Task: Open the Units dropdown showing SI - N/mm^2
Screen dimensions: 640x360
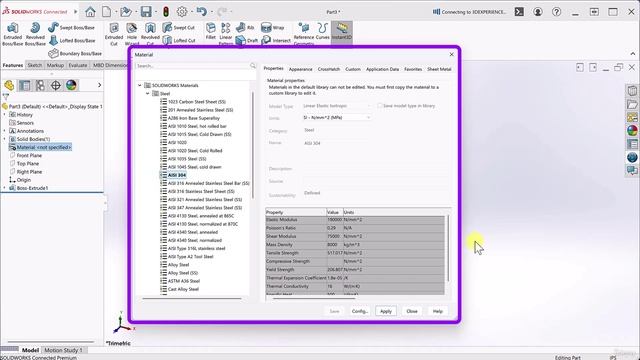Action: pos(337,118)
